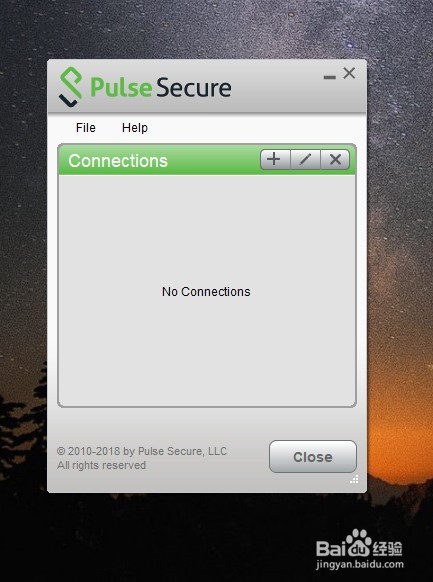Open the Help menu

(135, 128)
